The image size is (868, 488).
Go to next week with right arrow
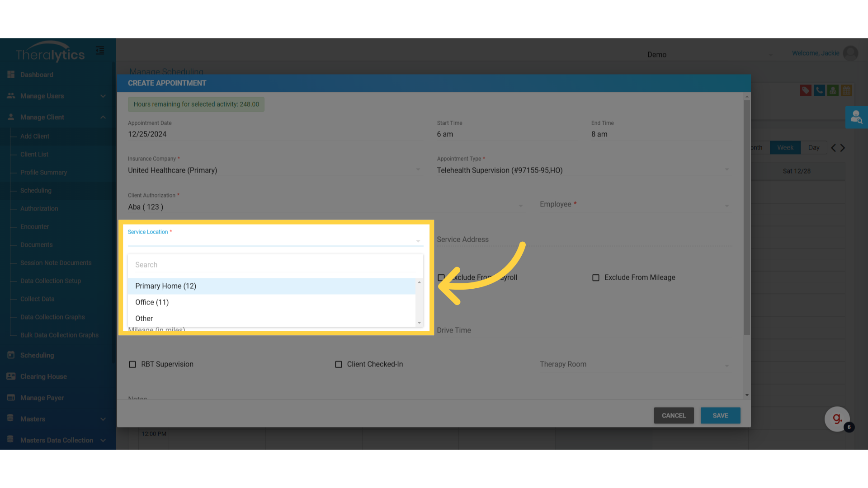pos(843,148)
